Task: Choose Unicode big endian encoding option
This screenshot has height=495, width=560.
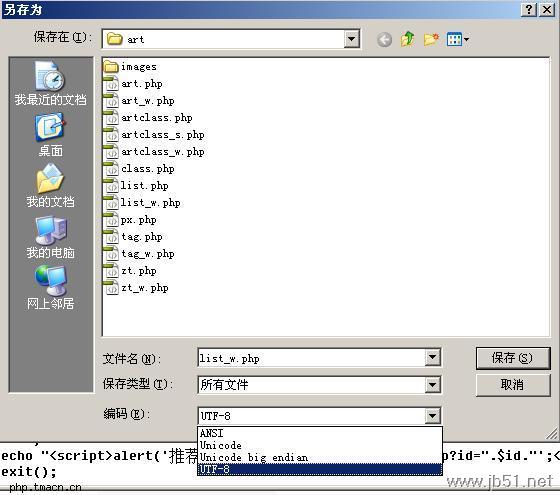Action: [x=320, y=457]
